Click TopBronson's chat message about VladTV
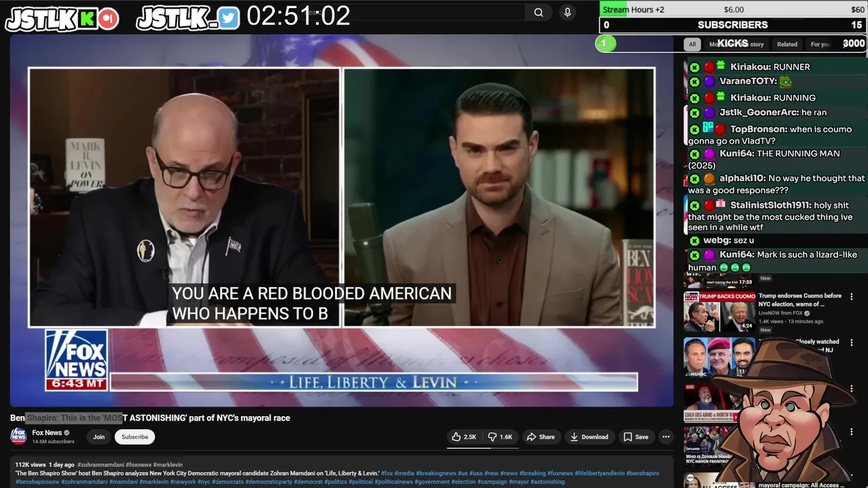868x488 pixels. pos(770,134)
